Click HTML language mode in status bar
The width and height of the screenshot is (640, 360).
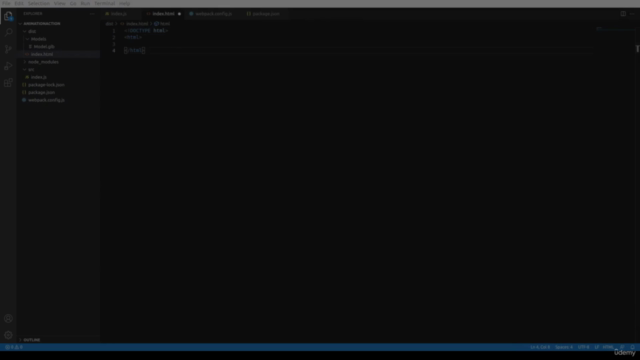[608, 347]
